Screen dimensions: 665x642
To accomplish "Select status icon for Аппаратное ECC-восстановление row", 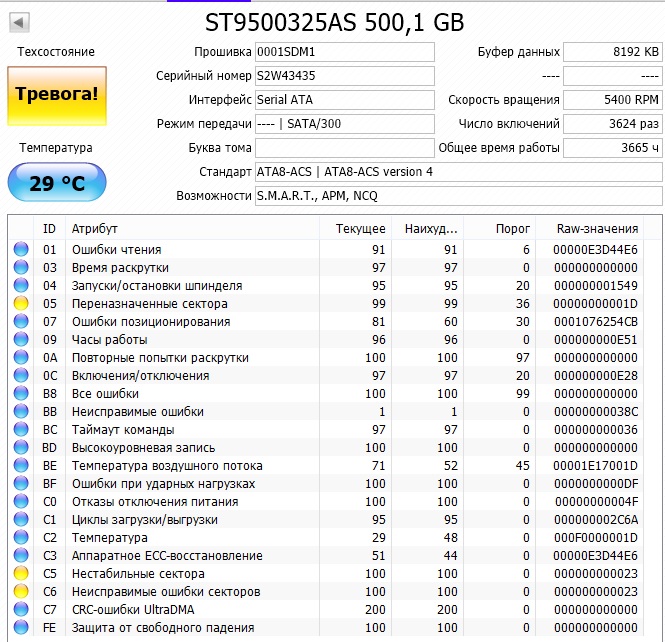I will (21, 555).
